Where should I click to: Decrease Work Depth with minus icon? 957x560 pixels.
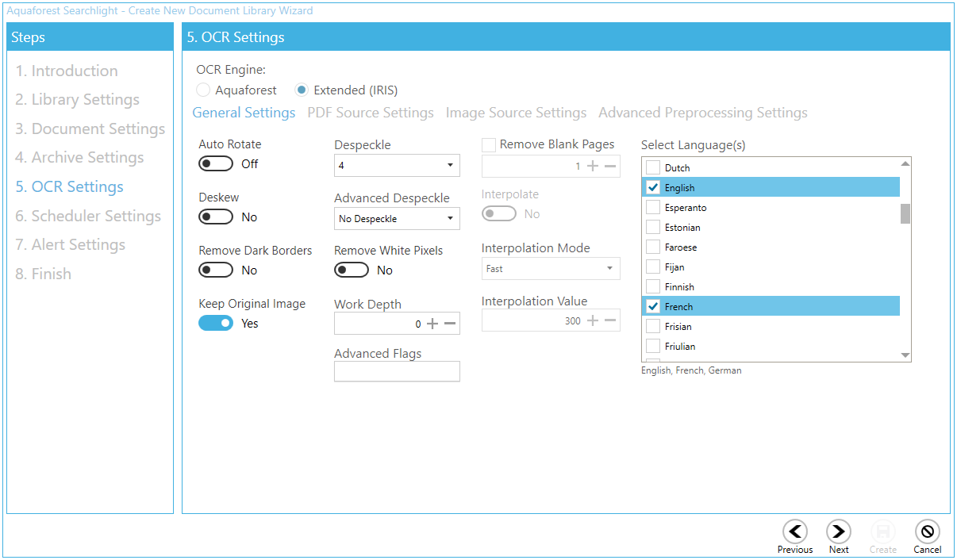[x=450, y=324]
